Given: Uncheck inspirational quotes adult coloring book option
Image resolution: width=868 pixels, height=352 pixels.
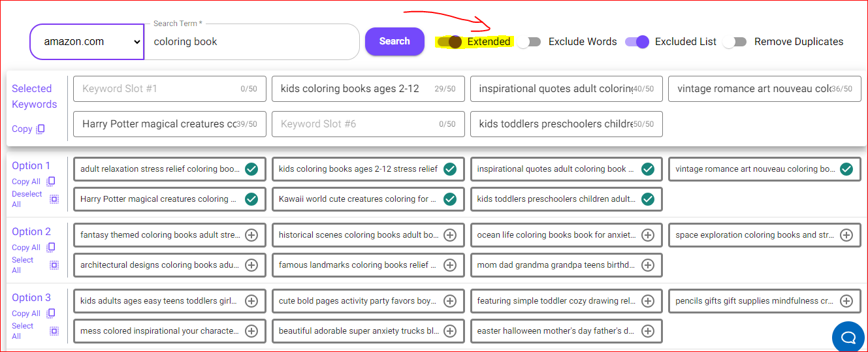Looking at the screenshot, I should coord(648,169).
